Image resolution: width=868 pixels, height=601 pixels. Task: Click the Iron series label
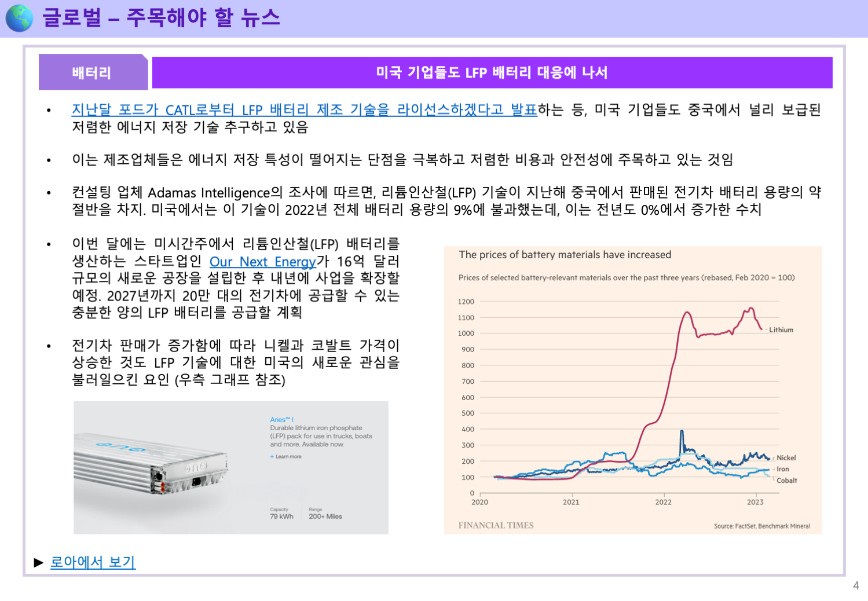782,470
